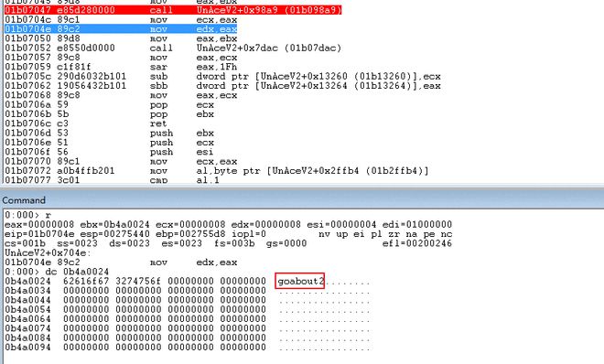Screen dimensions: 604x364
Task: Click the boxed 'goabout2' ASCII text
Action: (300, 282)
